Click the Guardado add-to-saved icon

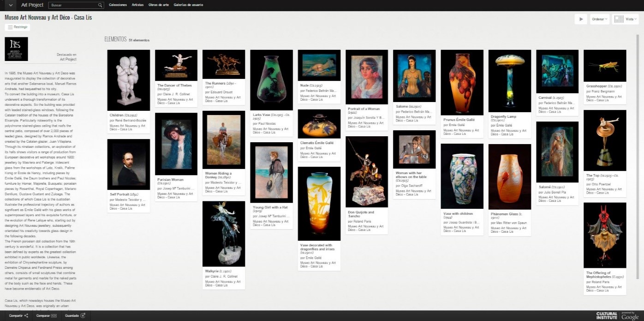[x=83, y=316]
